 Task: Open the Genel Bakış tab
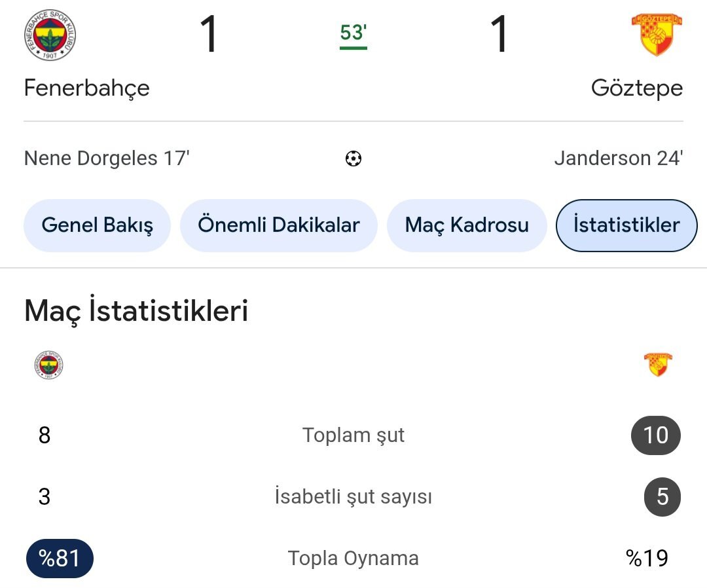[x=97, y=225]
